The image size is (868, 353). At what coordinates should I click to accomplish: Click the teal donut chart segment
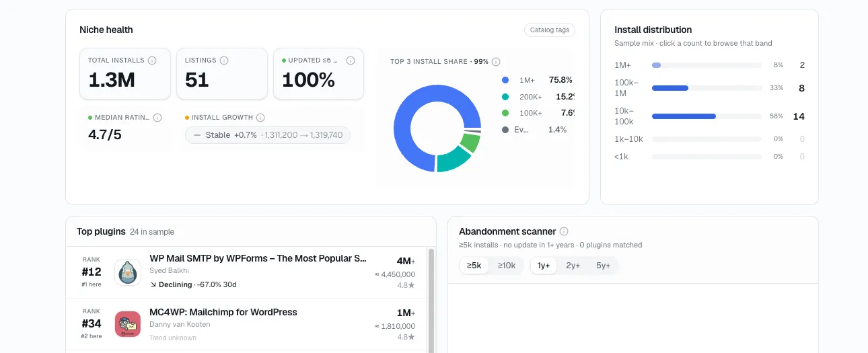tap(452, 159)
